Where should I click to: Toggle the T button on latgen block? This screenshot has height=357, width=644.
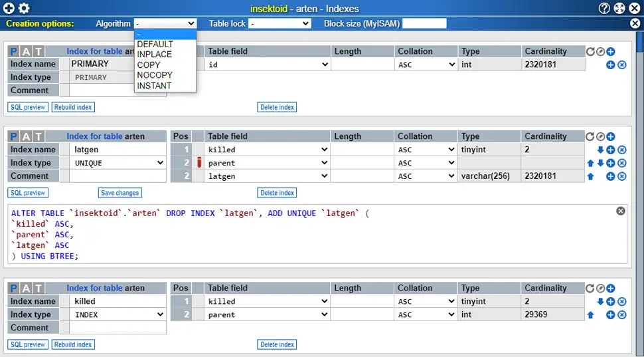pyautogui.click(x=39, y=136)
